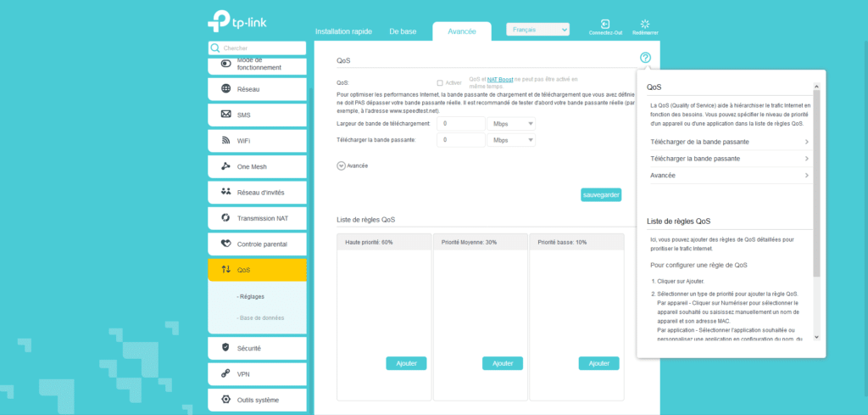Click the Sécurité shield icon
Viewport: 868px width, 415px height.
click(x=225, y=347)
